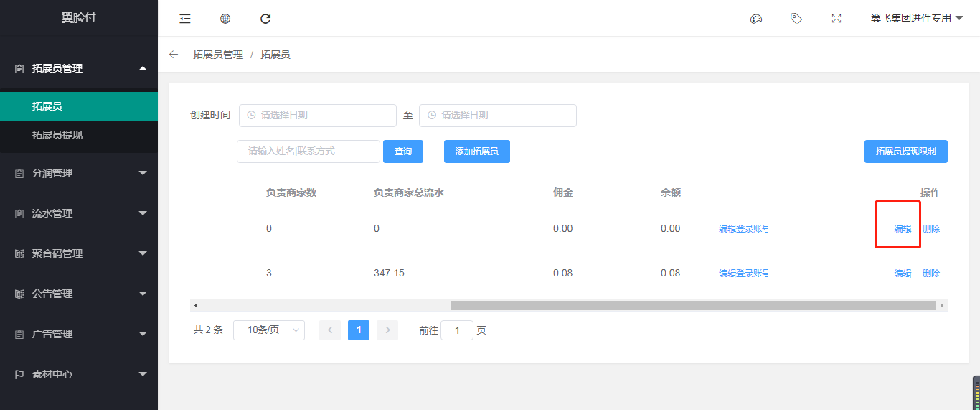Image resolution: width=980 pixels, height=410 pixels.
Task: Click 删除 in the first table row
Action: pos(931,229)
